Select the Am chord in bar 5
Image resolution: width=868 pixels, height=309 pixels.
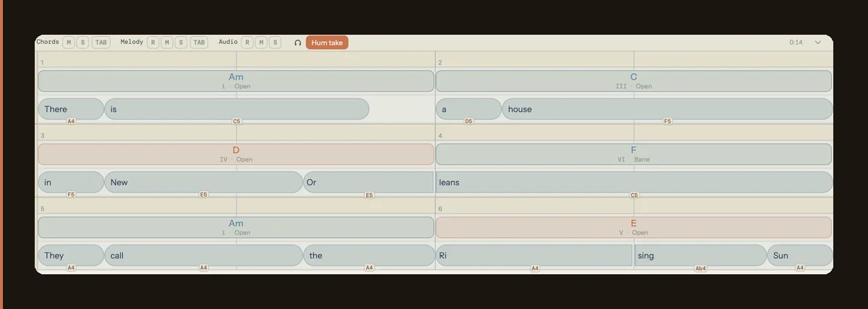[236, 228]
